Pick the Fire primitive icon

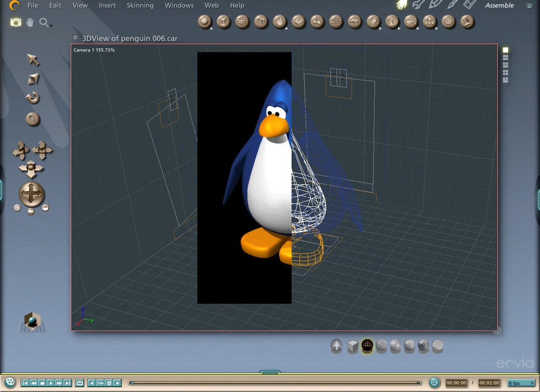[x=280, y=22]
